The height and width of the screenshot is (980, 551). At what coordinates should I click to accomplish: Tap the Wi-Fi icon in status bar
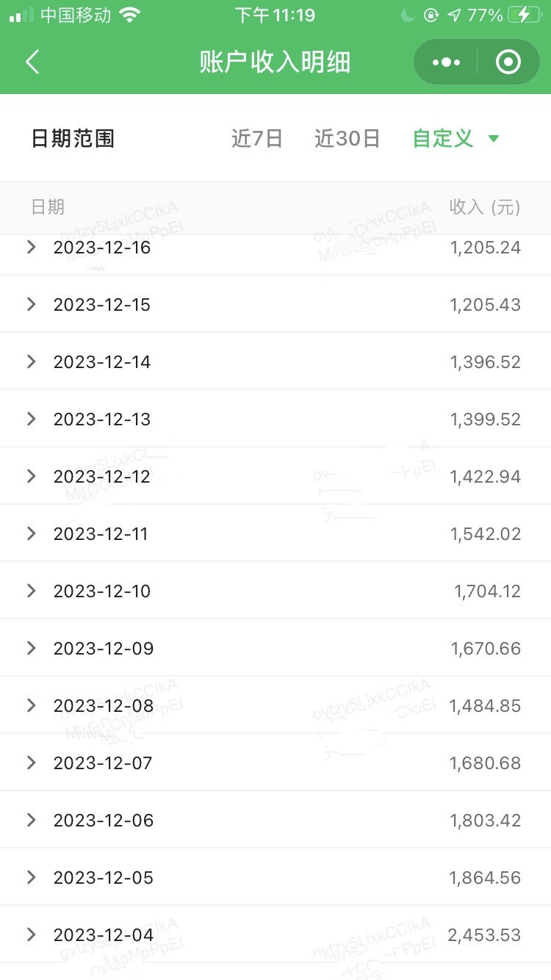click(130, 15)
